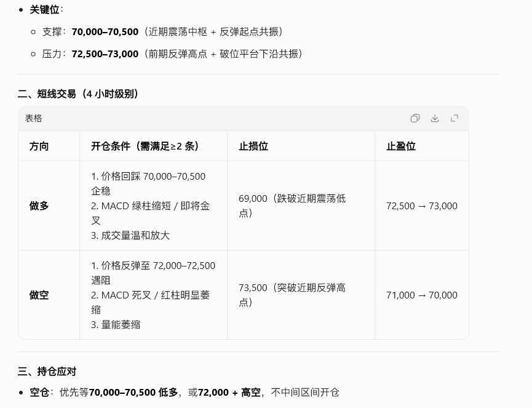Select the 69,000 stop-loss cell for 做多
This screenshot has height=408, width=532.
(292, 206)
